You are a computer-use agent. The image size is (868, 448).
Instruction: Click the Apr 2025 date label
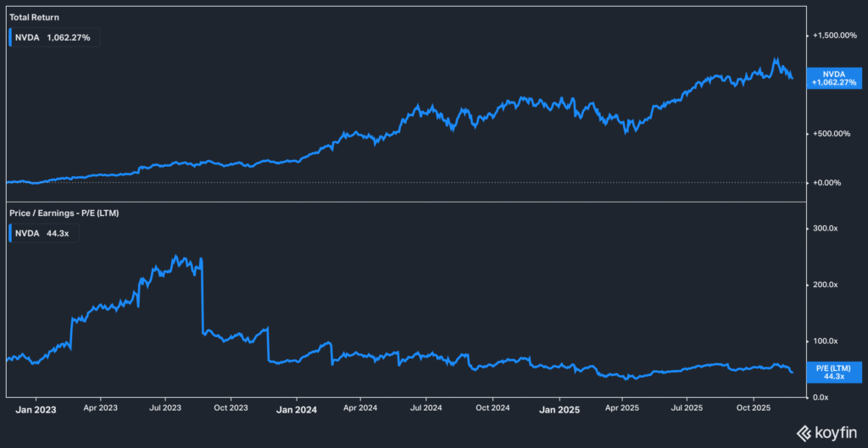point(622,410)
